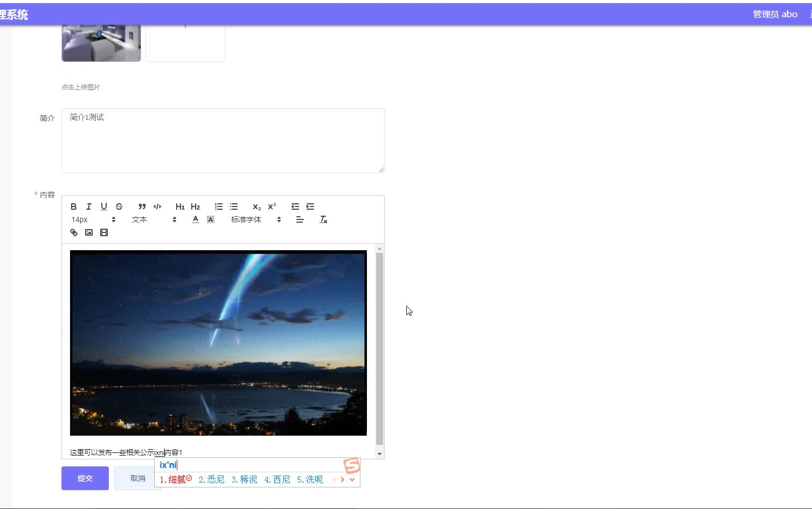The width and height of the screenshot is (812, 509).
Task: Click the 管理员 abo user label
Action: [775, 14]
